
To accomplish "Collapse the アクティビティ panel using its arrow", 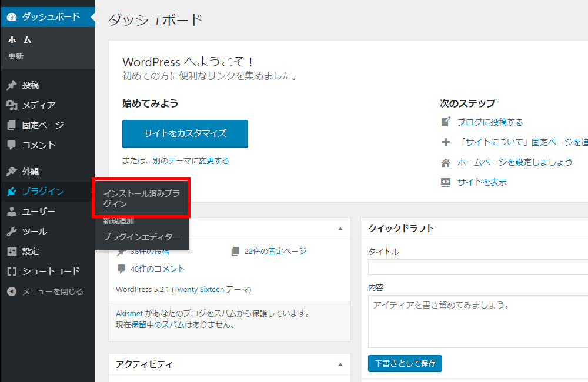I will coord(340,364).
